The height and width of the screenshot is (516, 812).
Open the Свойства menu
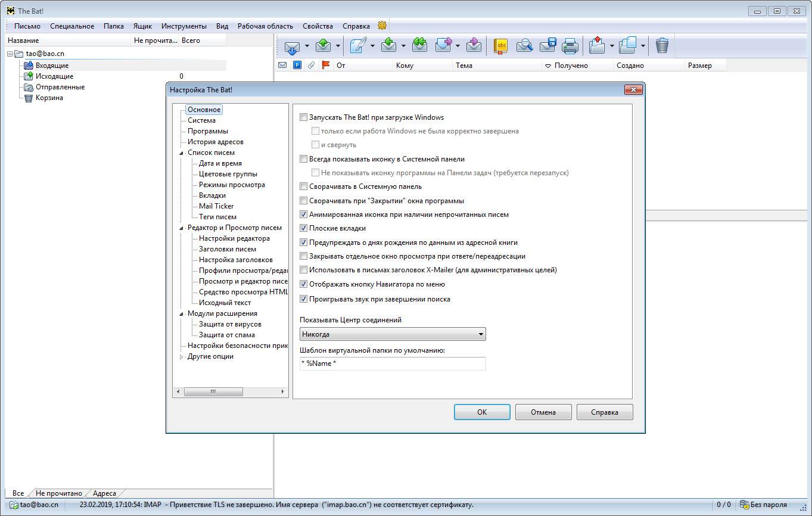318,26
